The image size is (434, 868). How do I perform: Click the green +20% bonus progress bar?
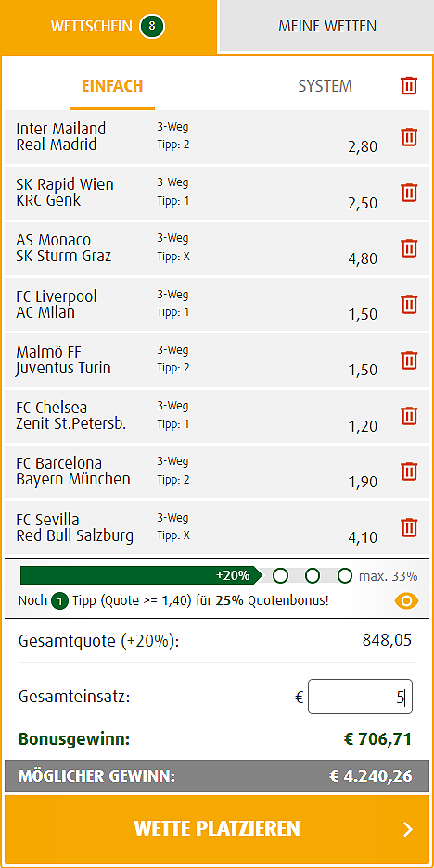[141, 575]
